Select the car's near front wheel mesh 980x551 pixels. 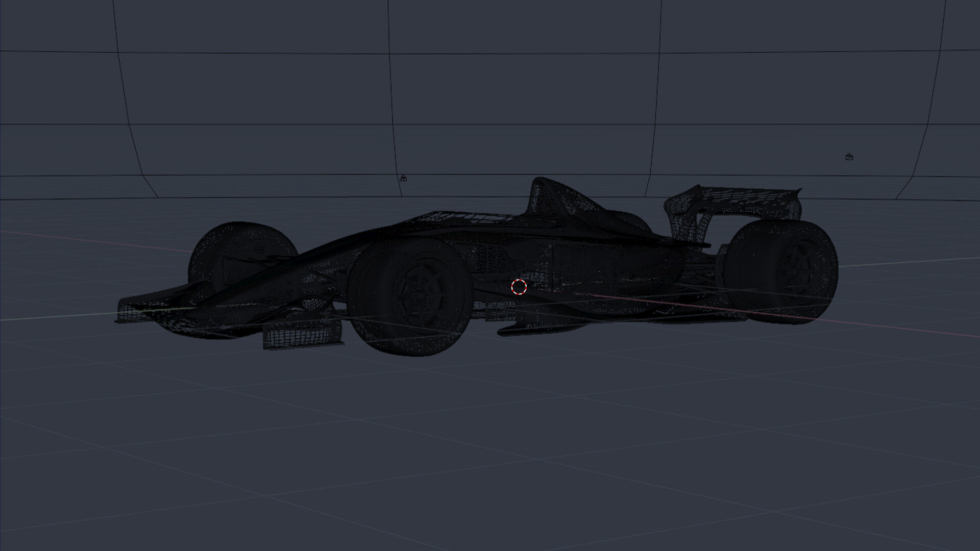tap(409, 296)
